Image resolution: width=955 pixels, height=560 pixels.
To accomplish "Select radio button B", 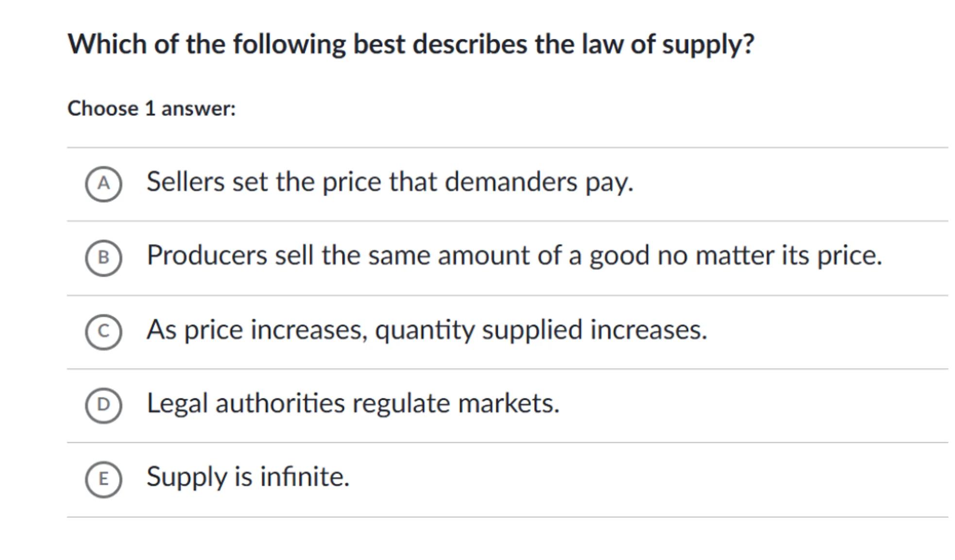I will [x=103, y=257].
